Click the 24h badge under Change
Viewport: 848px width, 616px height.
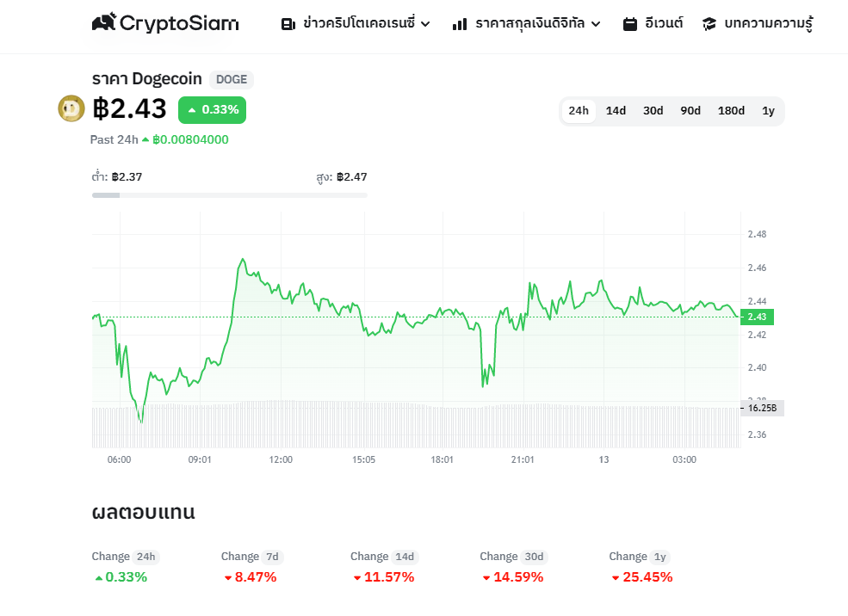pos(146,557)
